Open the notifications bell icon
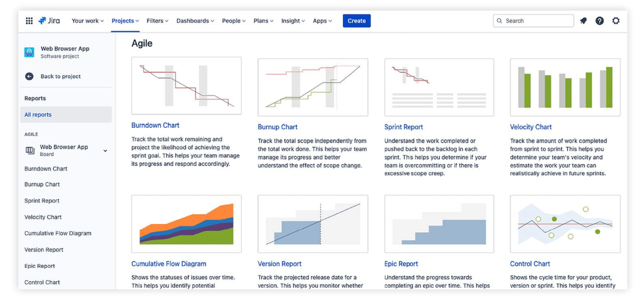 pyautogui.click(x=583, y=21)
